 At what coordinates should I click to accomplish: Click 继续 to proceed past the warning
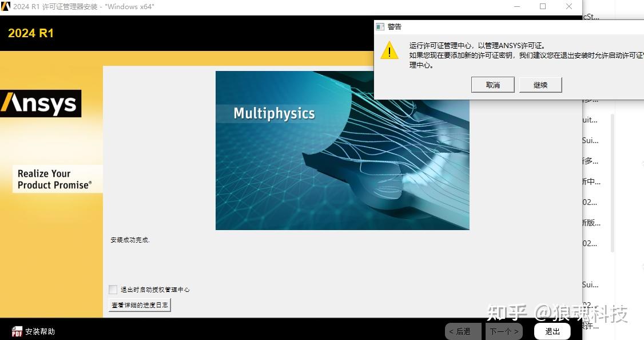point(540,84)
